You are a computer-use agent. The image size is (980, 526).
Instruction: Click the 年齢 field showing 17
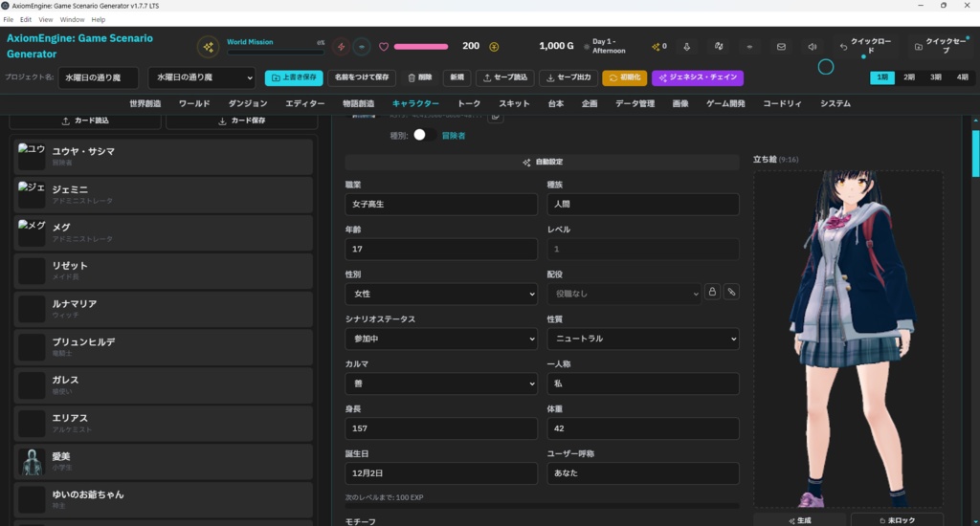pyautogui.click(x=441, y=249)
